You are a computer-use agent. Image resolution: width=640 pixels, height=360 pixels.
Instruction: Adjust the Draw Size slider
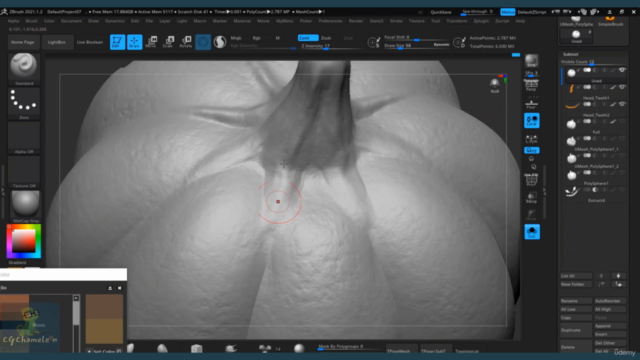tap(416, 45)
